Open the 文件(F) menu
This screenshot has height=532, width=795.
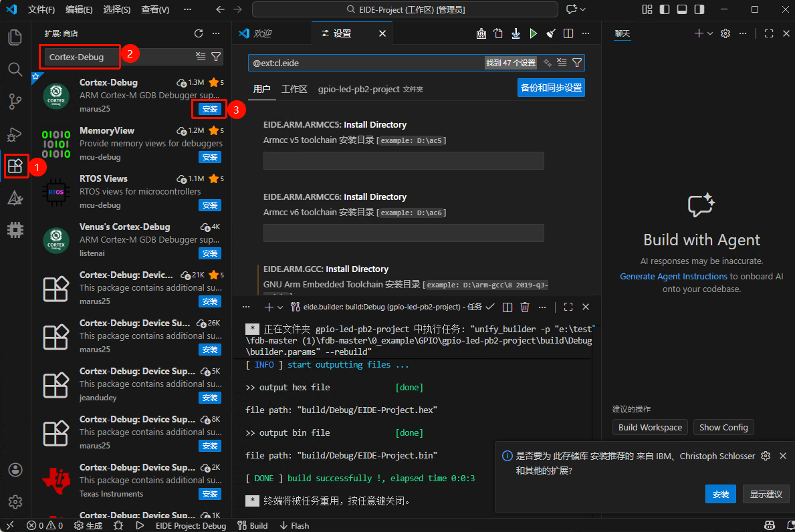[x=41, y=9]
